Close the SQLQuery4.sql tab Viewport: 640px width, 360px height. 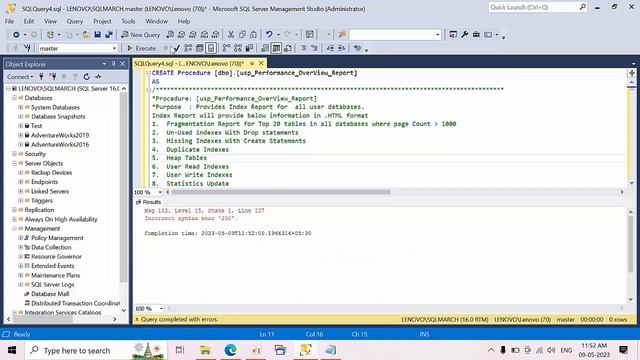pos(261,63)
